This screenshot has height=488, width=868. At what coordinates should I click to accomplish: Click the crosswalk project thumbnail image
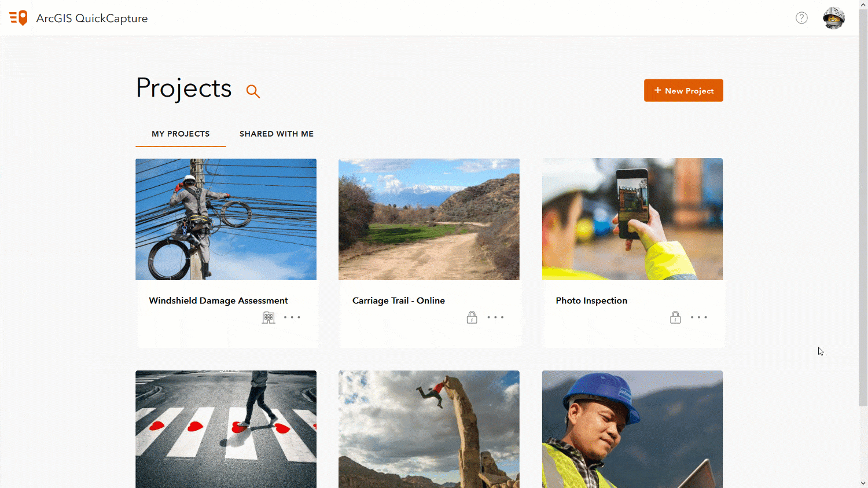click(x=226, y=429)
